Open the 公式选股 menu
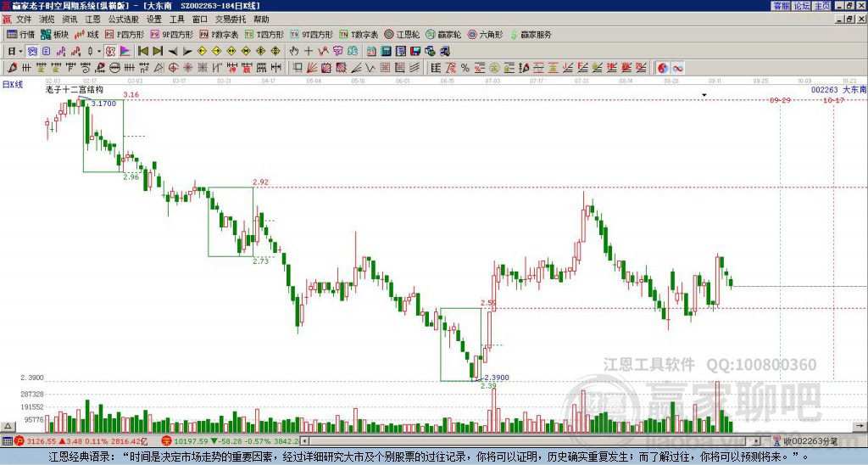868x465 pixels. point(124,20)
